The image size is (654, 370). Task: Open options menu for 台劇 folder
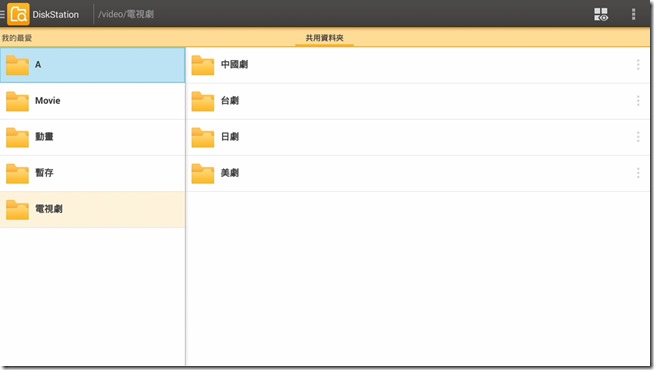point(638,101)
